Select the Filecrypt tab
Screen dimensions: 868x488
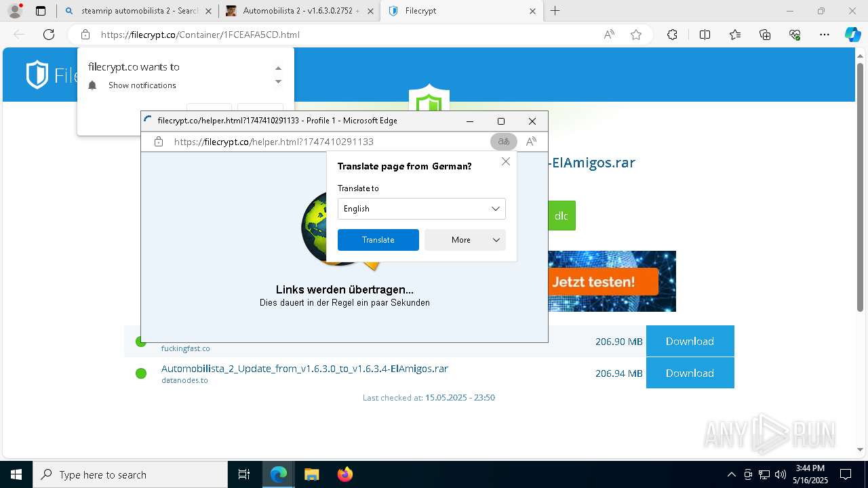tap(461, 11)
